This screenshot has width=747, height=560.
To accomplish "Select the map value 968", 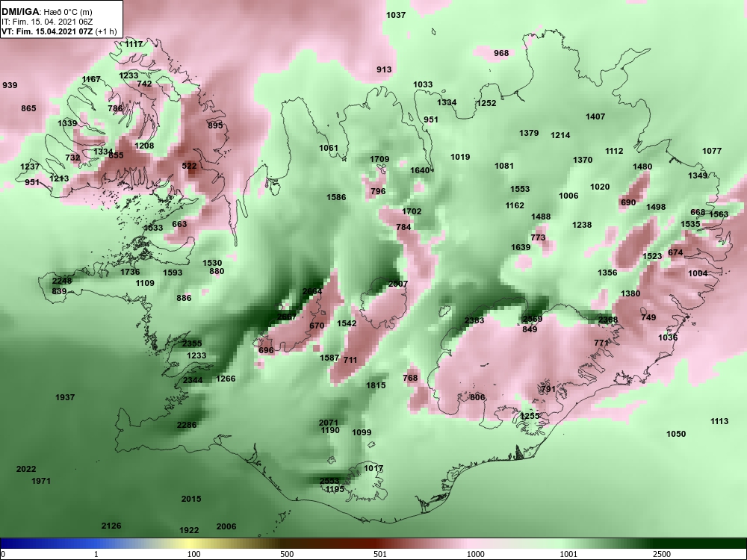I will click(501, 53).
